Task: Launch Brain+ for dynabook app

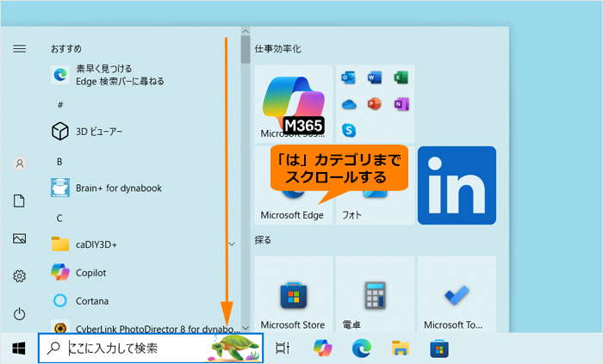Action: [x=107, y=188]
